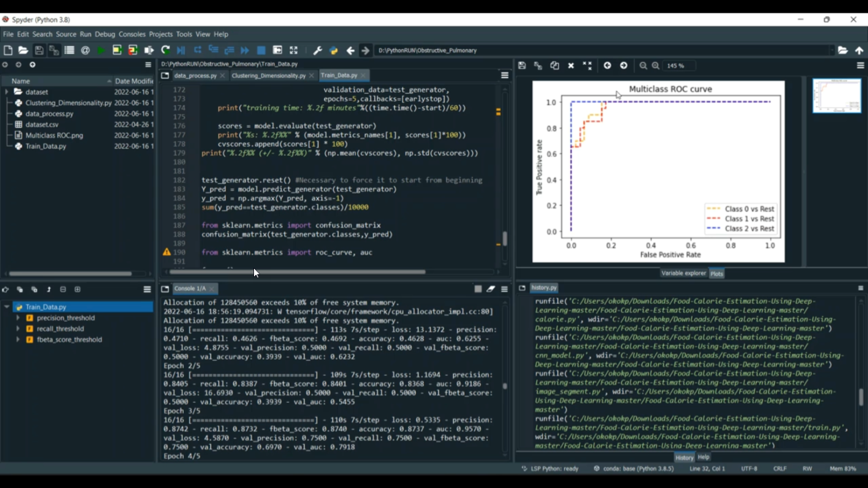Screen dimensions: 868x488
Task: Select the ROC curve plot thumbnail
Action: (837, 96)
